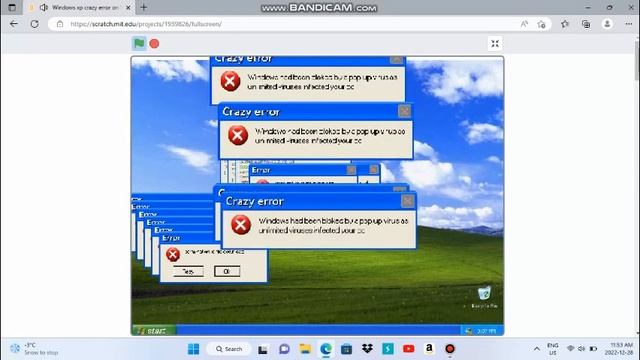Image resolution: width=640 pixels, height=360 pixels.
Task: Open Dropbox from the taskbar
Action: [367, 349]
